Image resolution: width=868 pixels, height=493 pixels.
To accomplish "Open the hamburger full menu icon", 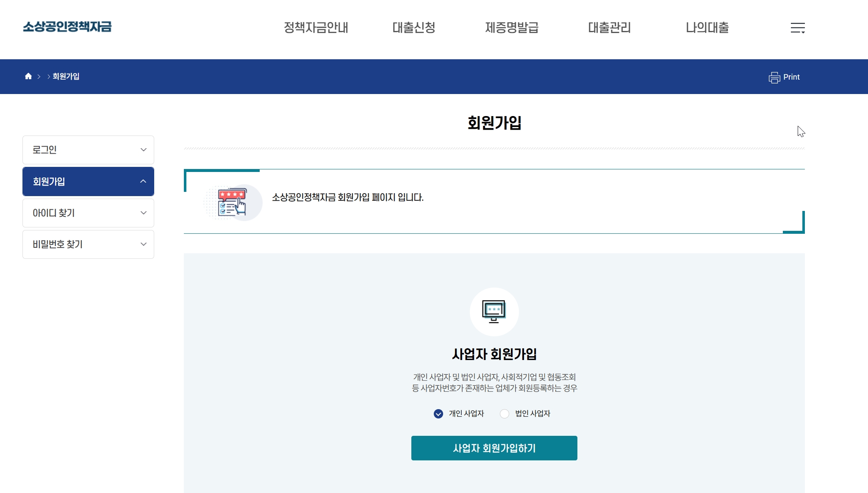I will [797, 28].
